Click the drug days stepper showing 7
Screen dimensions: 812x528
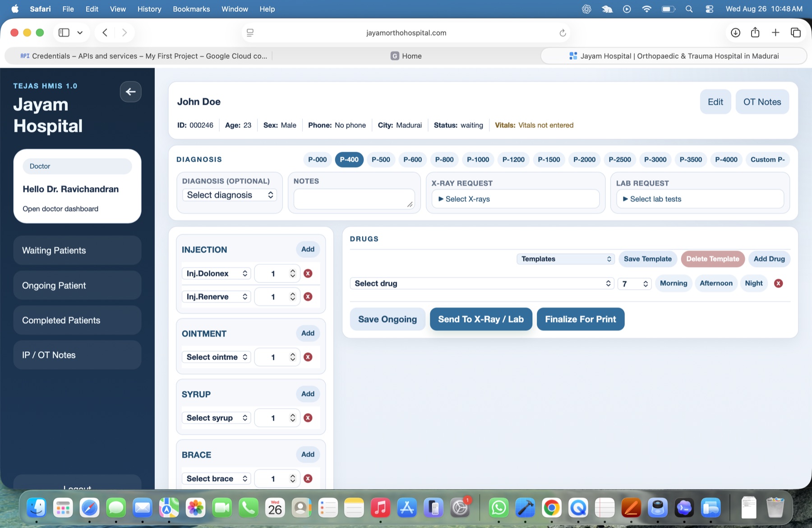(x=634, y=283)
